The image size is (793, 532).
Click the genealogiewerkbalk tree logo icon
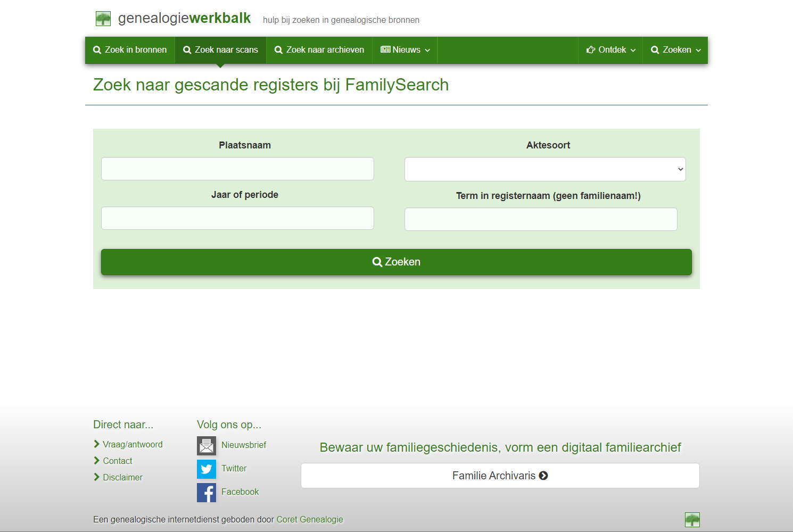(103, 19)
